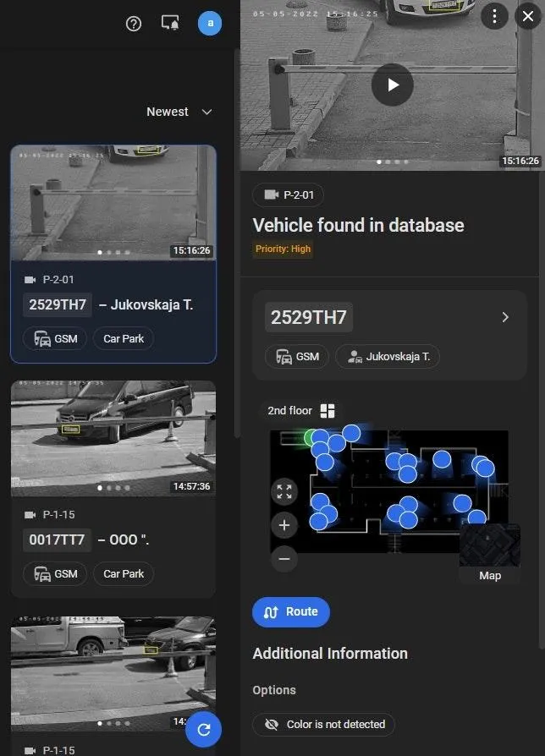Zoom in on the floor plan
The height and width of the screenshot is (756, 545).
pos(284,525)
